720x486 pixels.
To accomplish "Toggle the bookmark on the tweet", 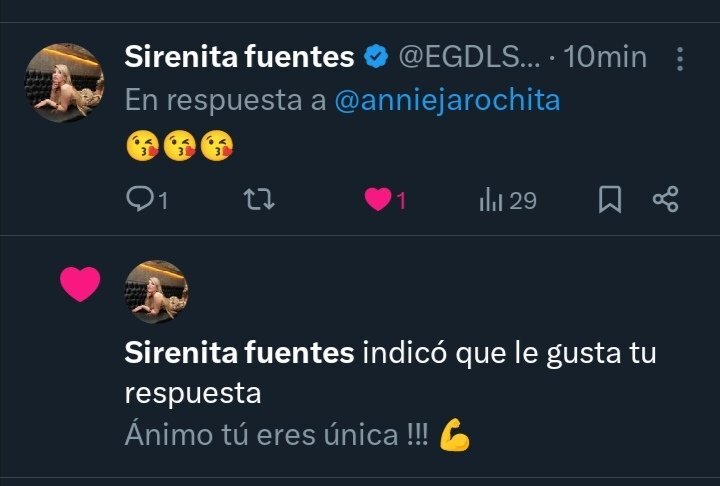I will (x=609, y=201).
